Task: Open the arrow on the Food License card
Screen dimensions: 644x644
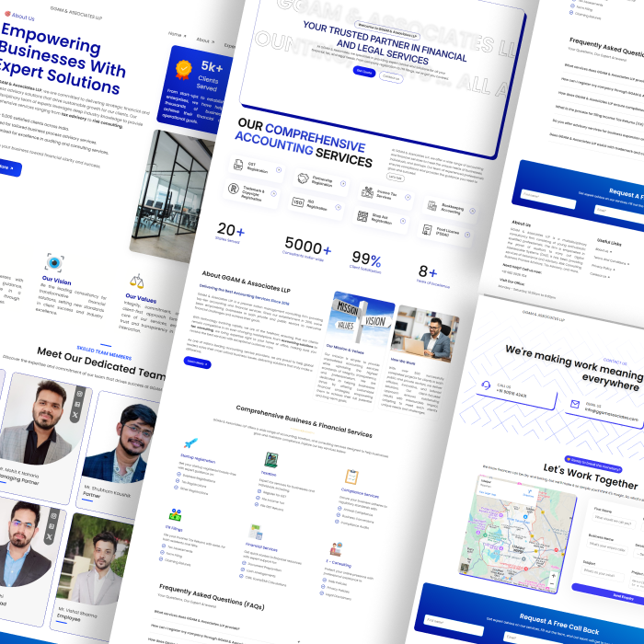Action: [467, 235]
